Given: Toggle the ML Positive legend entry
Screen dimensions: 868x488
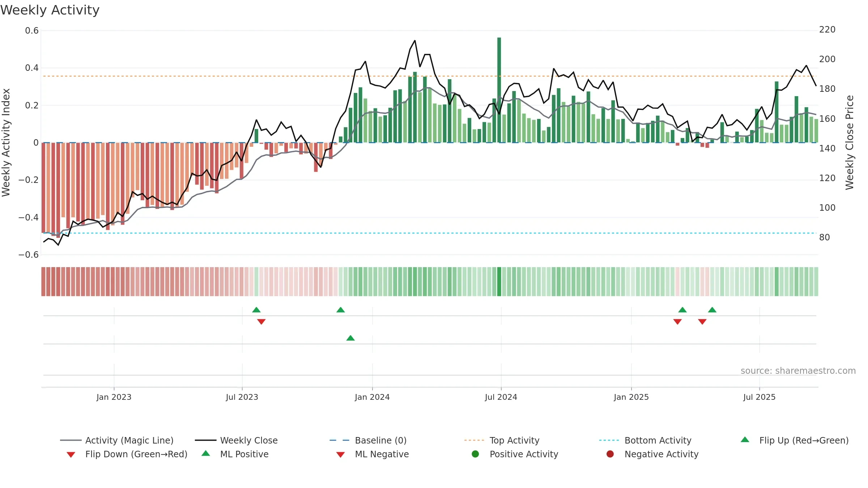Looking at the screenshot, I should click(235, 454).
